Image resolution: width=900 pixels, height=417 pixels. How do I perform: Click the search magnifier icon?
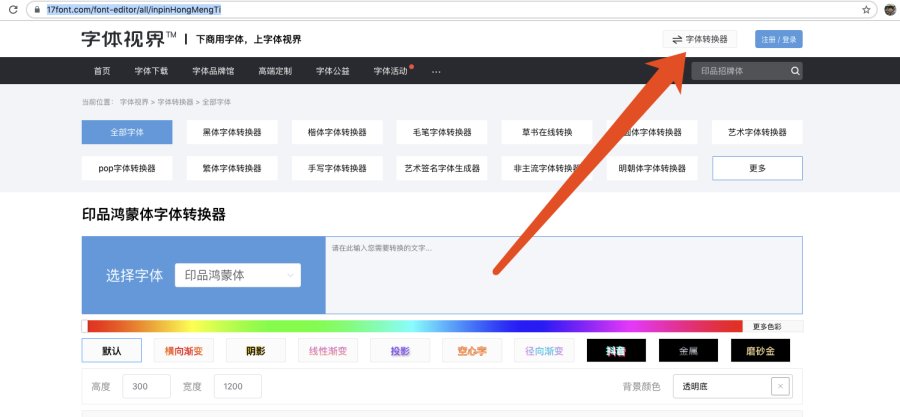pyautogui.click(x=795, y=71)
